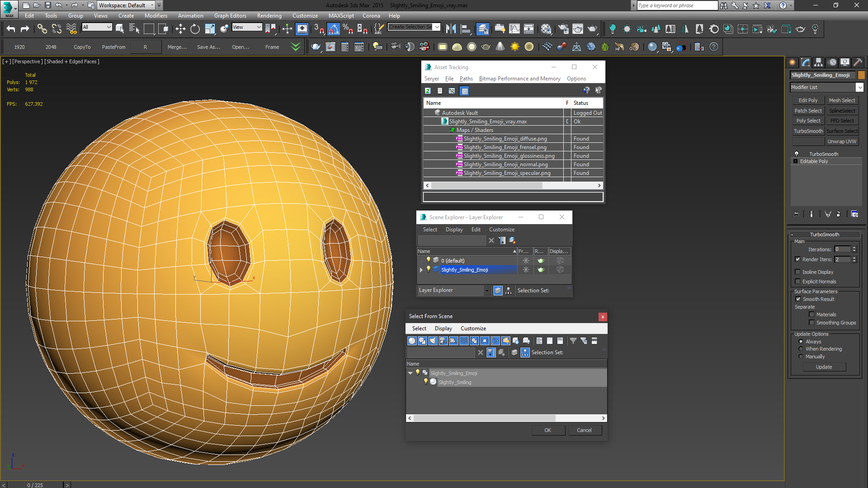Screen dimensions: 868x488
Task: Select the When Rendering update option
Action: click(801, 349)
